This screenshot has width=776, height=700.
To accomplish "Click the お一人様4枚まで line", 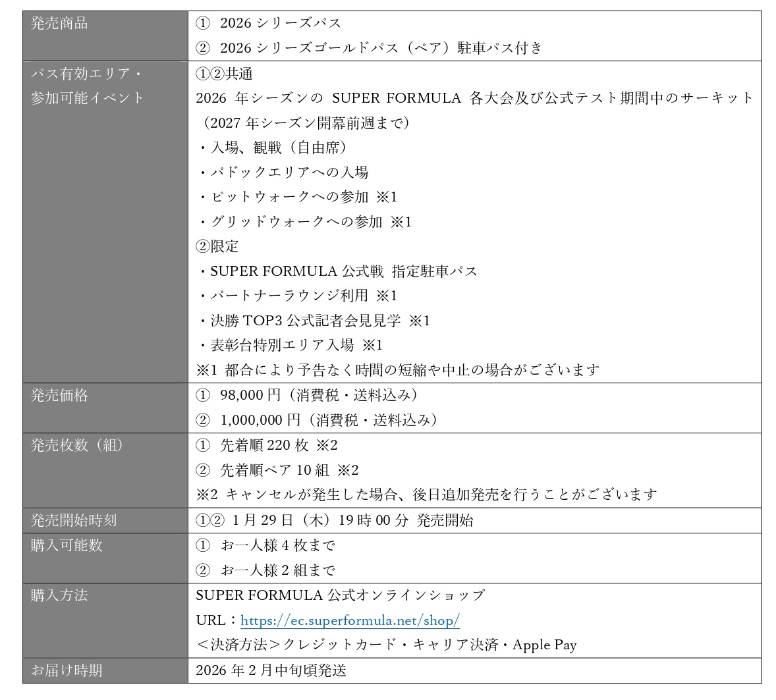I will tap(265, 546).
